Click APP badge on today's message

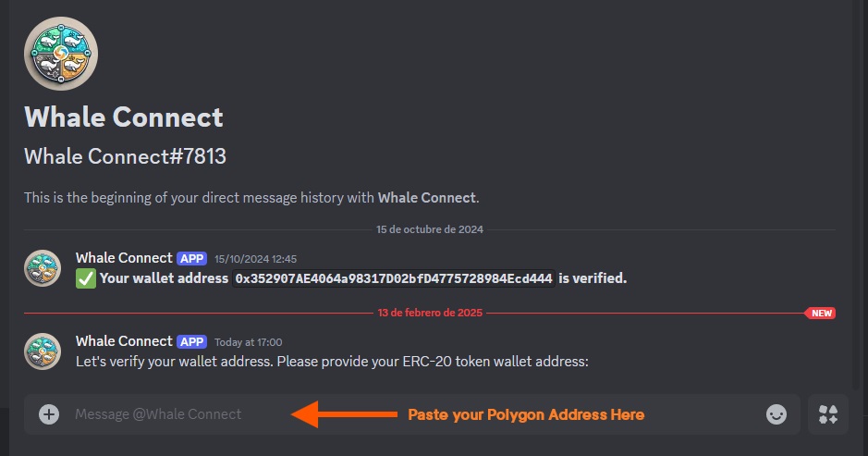pyautogui.click(x=191, y=341)
